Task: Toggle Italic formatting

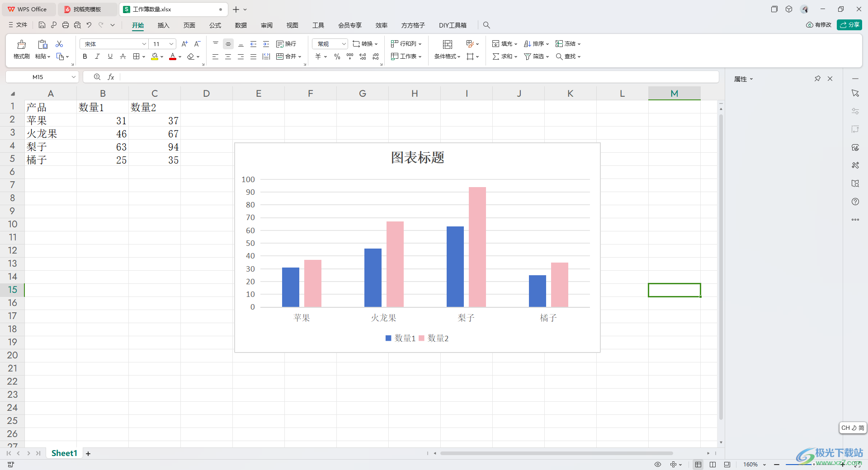Action: (97, 56)
